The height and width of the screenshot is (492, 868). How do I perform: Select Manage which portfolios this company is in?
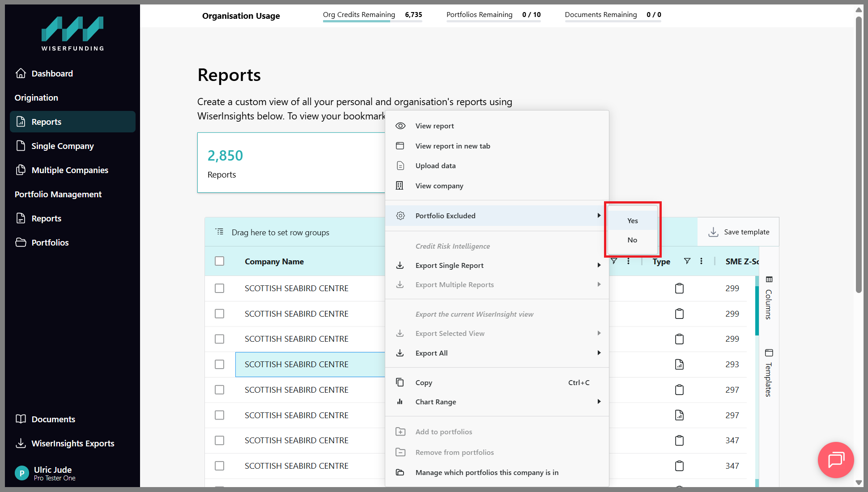click(x=497, y=472)
